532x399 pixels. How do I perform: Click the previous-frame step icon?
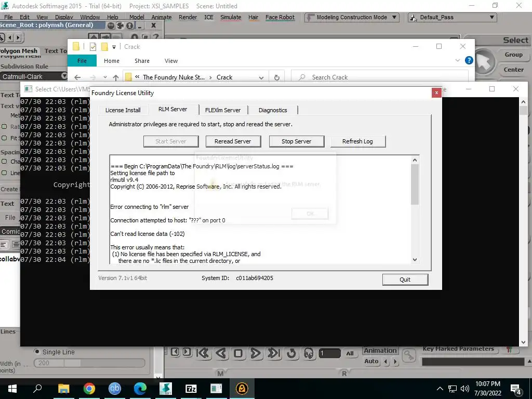pos(175,352)
